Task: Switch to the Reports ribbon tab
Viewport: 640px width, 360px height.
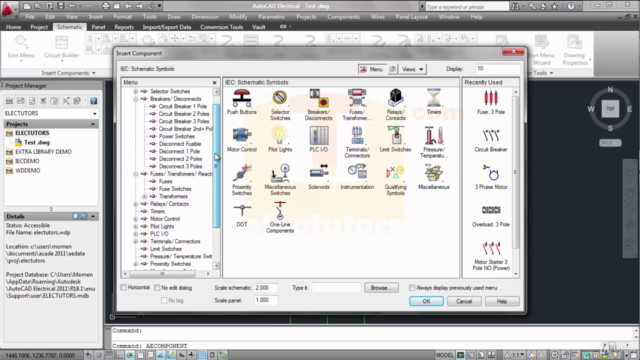Action: pyautogui.click(x=124, y=27)
